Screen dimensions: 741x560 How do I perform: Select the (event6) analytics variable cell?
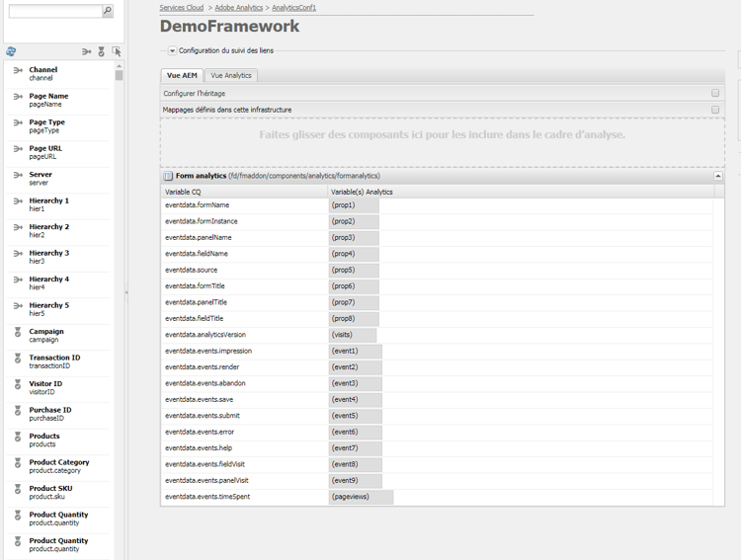pyautogui.click(x=356, y=432)
